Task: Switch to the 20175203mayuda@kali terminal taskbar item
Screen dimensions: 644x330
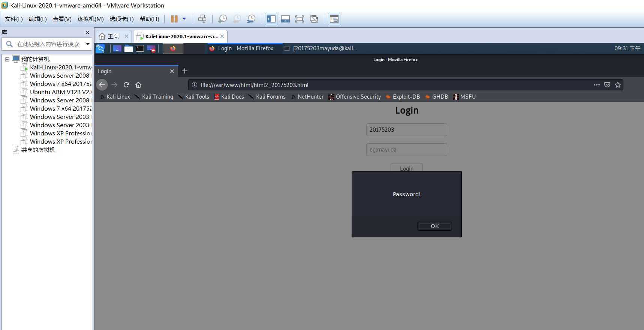Action: pyautogui.click(x=321, y=48)
